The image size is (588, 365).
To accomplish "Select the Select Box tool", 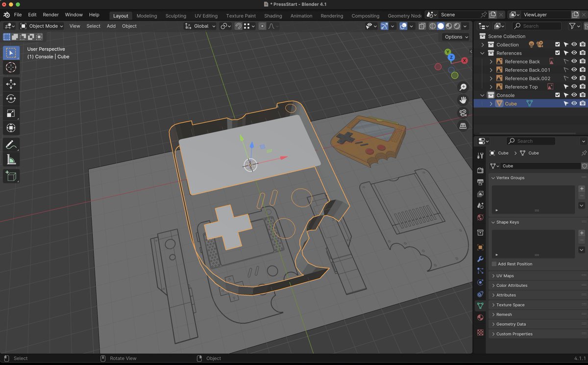I will (x=11, y=53).
